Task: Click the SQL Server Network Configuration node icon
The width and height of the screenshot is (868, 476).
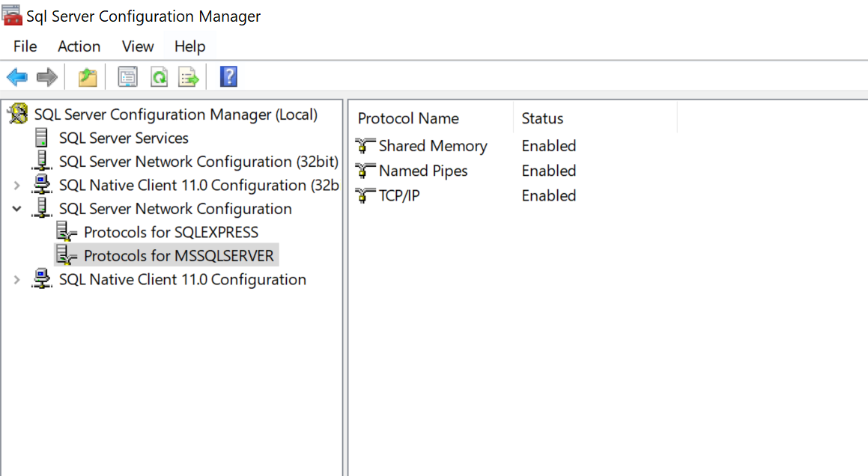Action: (x=41, y=208)
